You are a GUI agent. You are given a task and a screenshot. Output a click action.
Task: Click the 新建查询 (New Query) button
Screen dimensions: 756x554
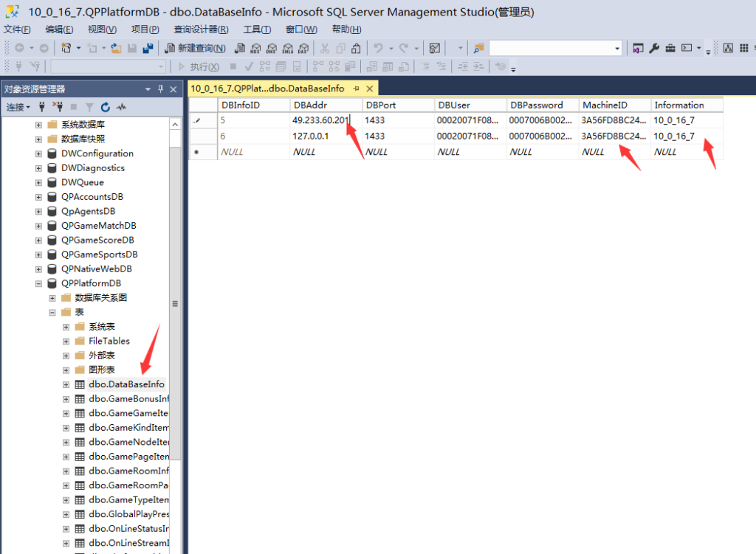tap(195, 48)
